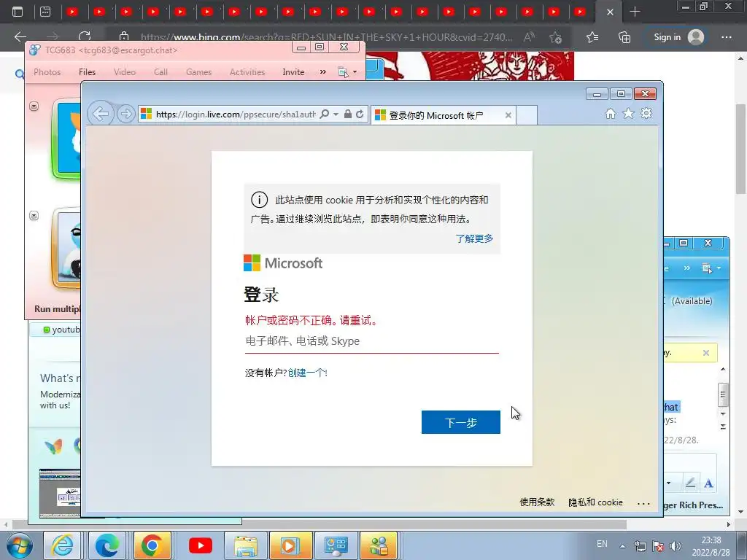The image size is (747, 560).
Task: Click the 下一步 button
Action: 461,422
